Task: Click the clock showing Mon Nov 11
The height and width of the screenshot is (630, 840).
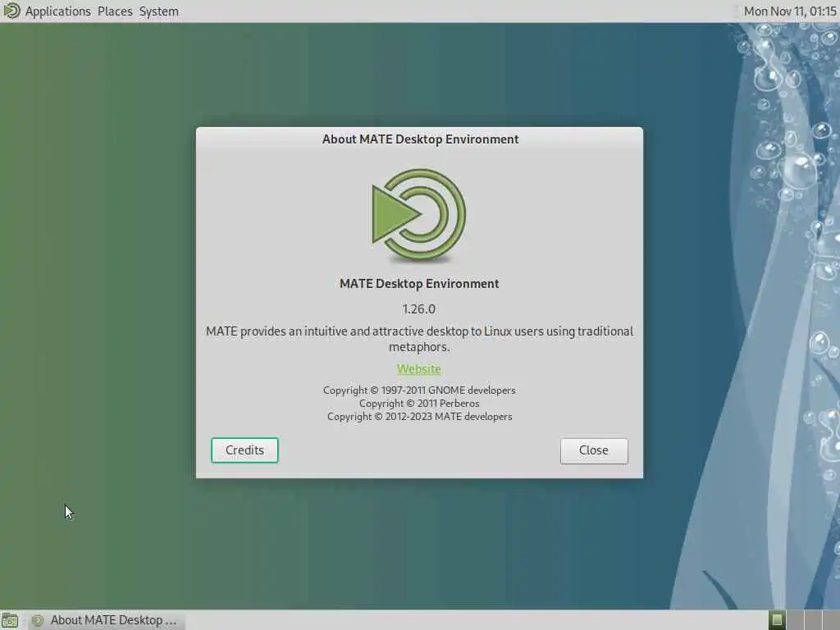Action: pos(790,11)
